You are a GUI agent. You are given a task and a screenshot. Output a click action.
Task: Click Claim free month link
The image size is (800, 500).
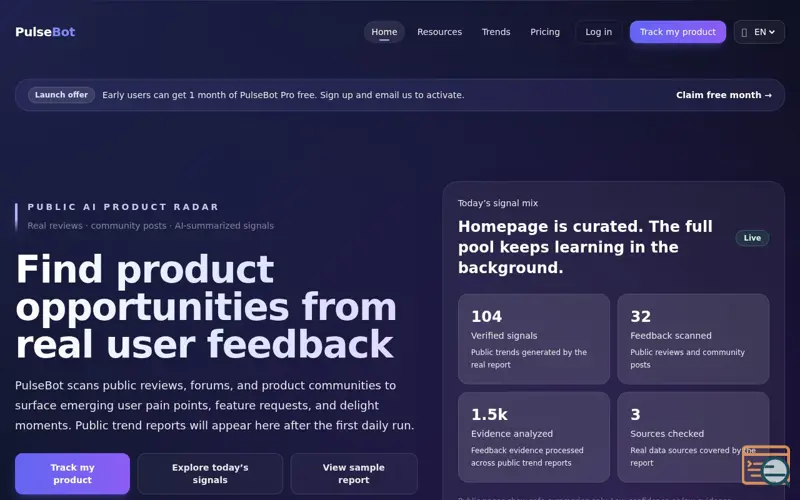pos(723,95)
